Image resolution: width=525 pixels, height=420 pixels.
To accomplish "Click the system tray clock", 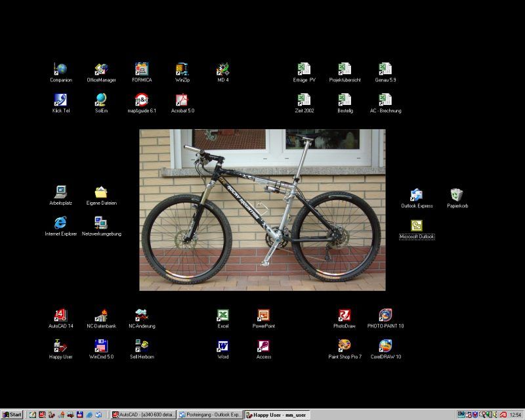I will (x=516, y=415).
